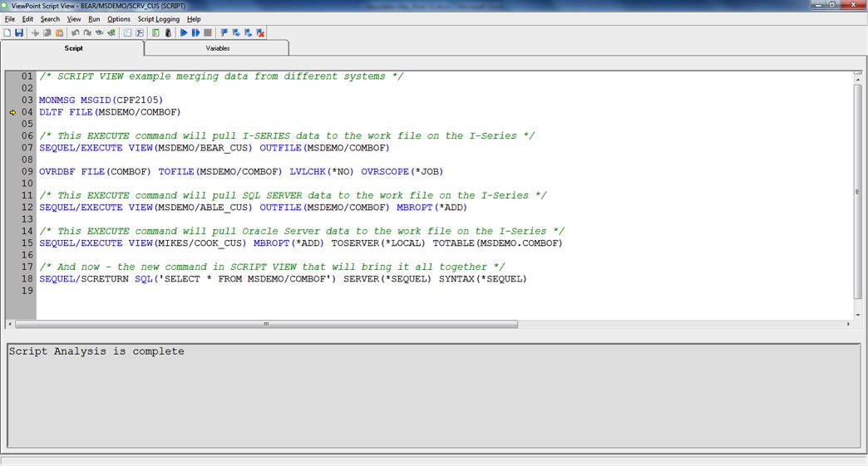
Task: Click the first comment on line 01
Action: tap(221, 76)
